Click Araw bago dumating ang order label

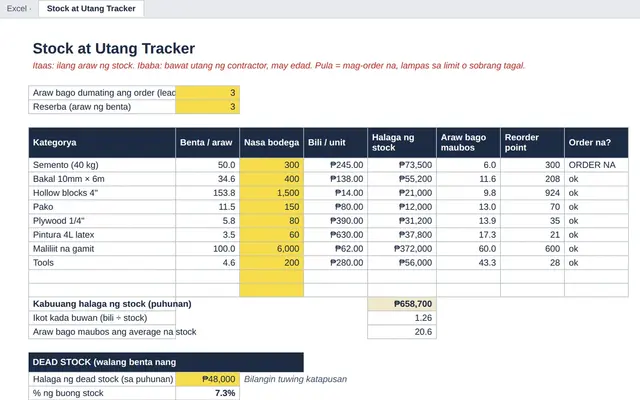point(102,93)
